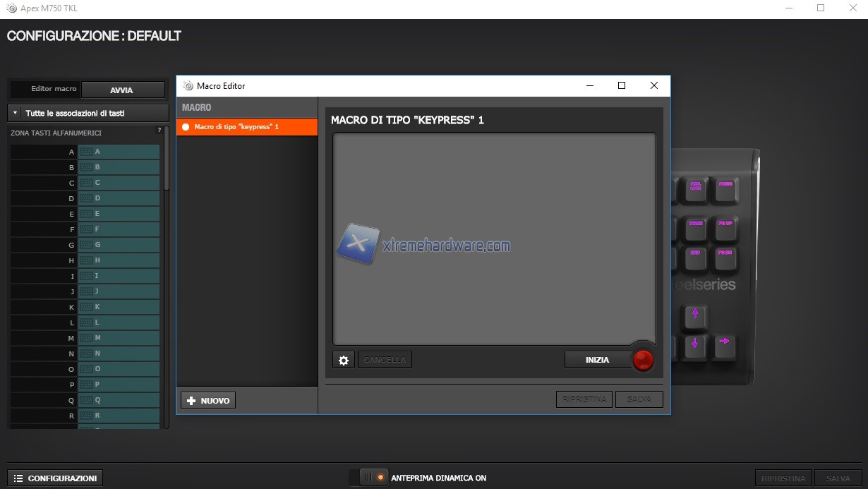
Task: Click the help question mark icon
Action: [159, 131]
